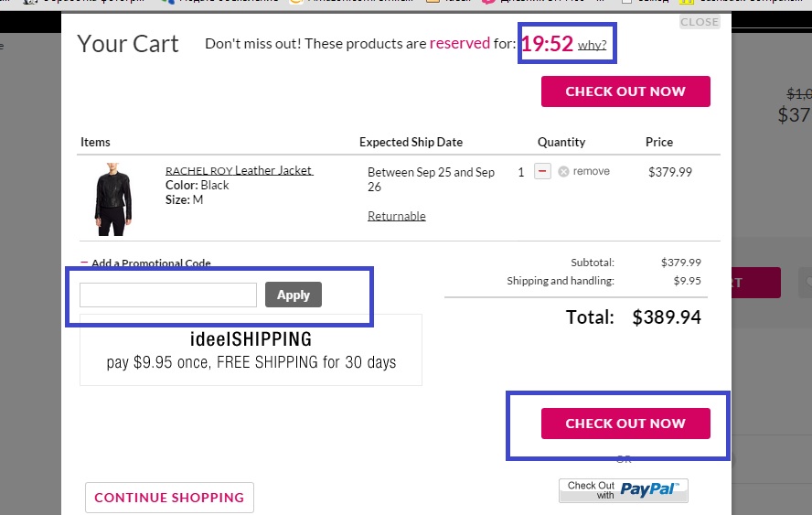Click the 19:52 reservation countdown timer
Image resolution: width=812 pixels, height=515 pixels.
pyautogui.click(x=547, y=44)
